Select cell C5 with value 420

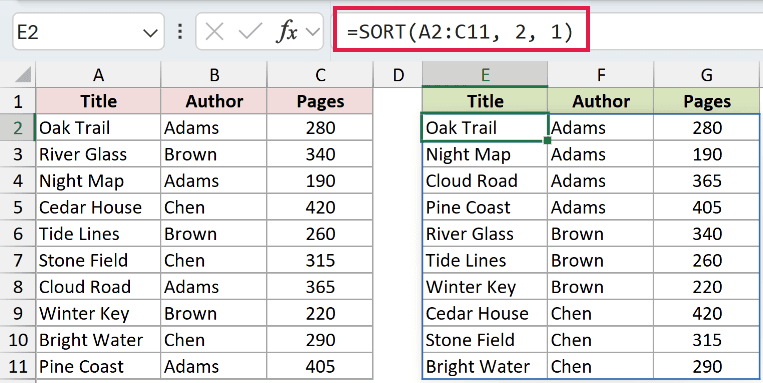pos(320,207)
